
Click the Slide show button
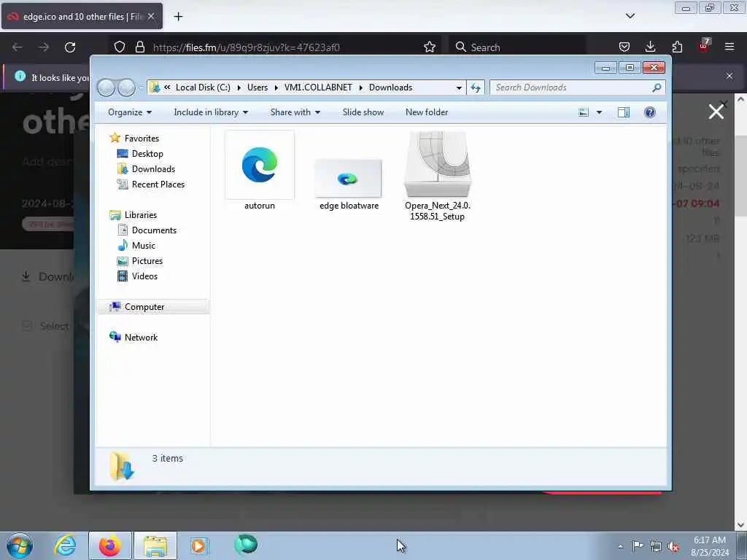pos(363,112)
